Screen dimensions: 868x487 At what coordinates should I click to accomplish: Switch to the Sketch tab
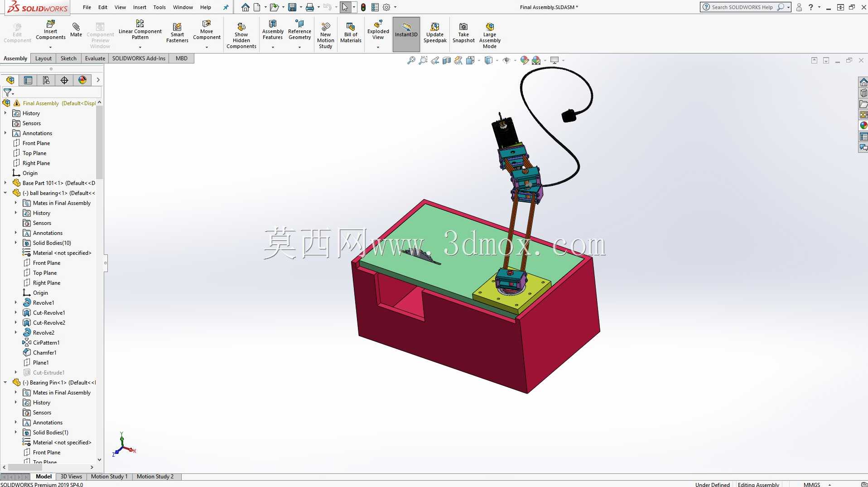(68, 58)
